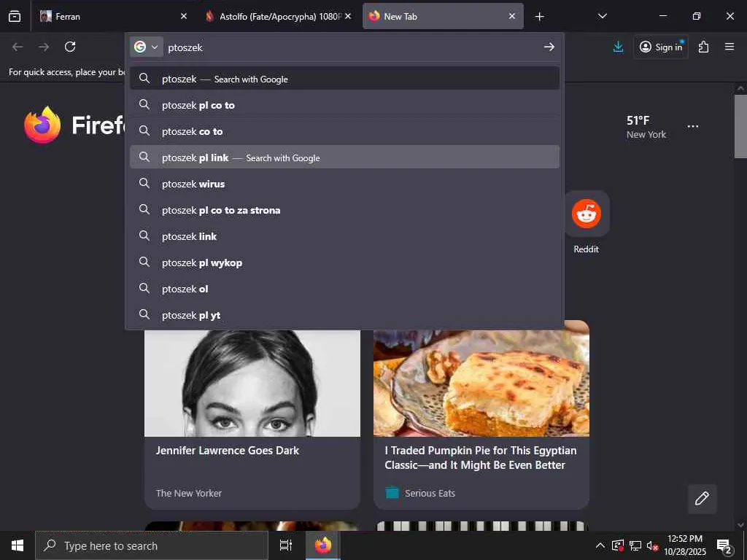
Task: Open the Extensions puzzle icon
Action: [x=704, y=47]
